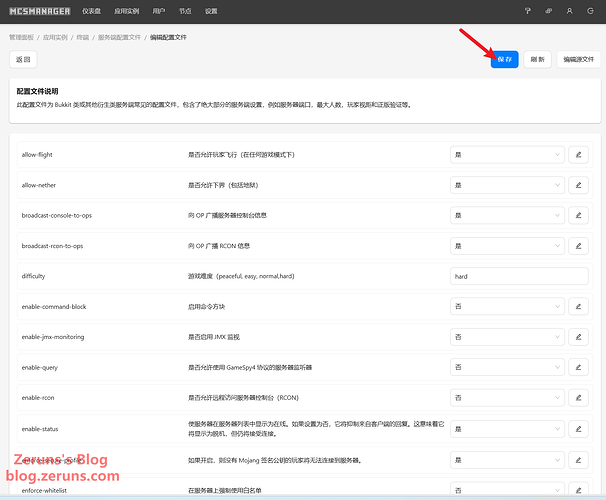This screenshot has height=500, width=606.
Task: Click the enable-status setting name
Action: click(40, 429)
